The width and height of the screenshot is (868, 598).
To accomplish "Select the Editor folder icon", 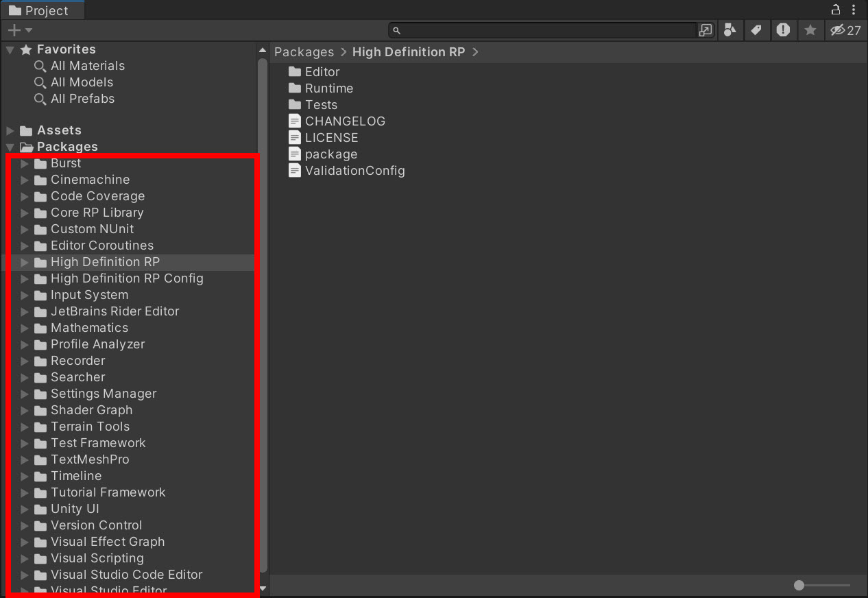I will click(295, 72).
